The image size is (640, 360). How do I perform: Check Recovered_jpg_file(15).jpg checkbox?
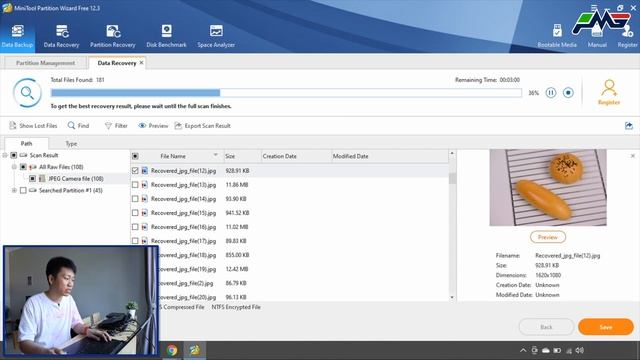(x=135, y=213)
